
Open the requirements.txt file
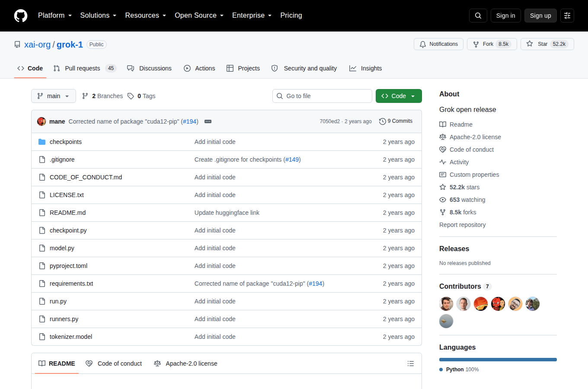point(71,284)
